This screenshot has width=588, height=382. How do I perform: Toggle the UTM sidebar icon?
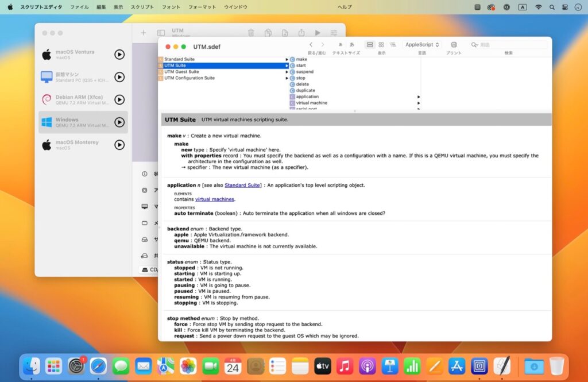pyautogui.click(x=161, y=33)
